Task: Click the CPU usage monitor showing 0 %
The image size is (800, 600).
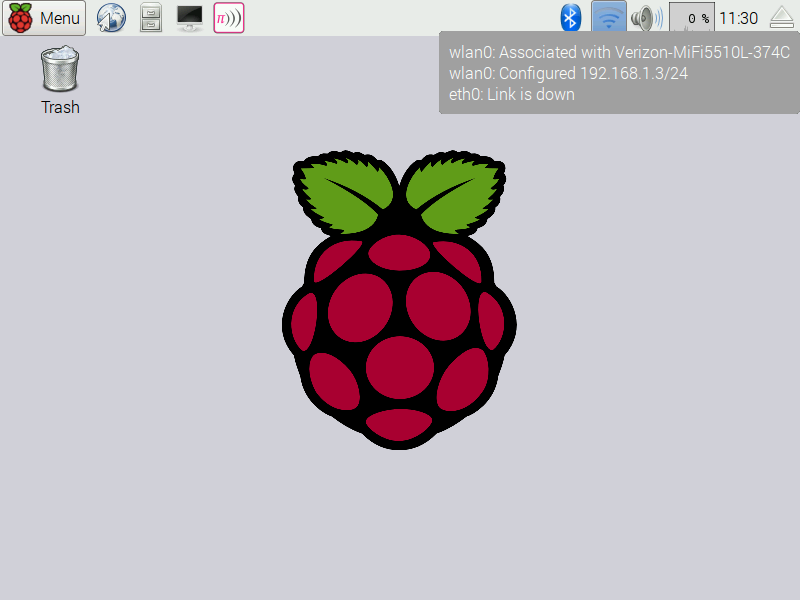Action: 691,18
